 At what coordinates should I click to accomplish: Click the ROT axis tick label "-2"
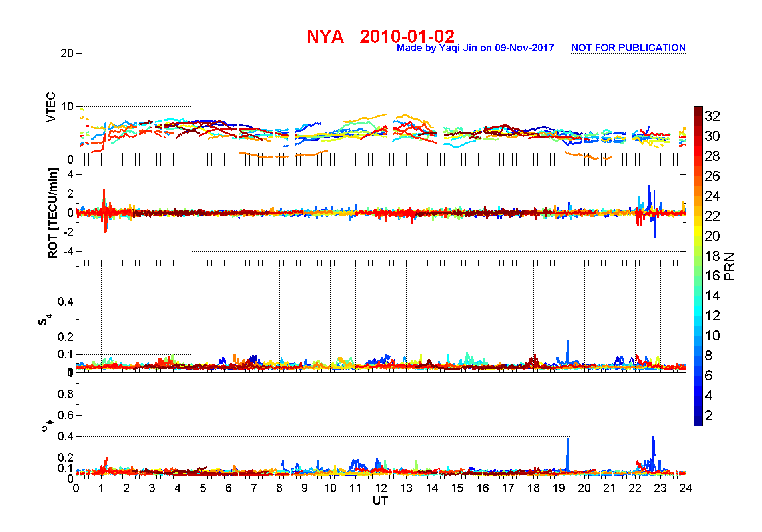(69, 232)
